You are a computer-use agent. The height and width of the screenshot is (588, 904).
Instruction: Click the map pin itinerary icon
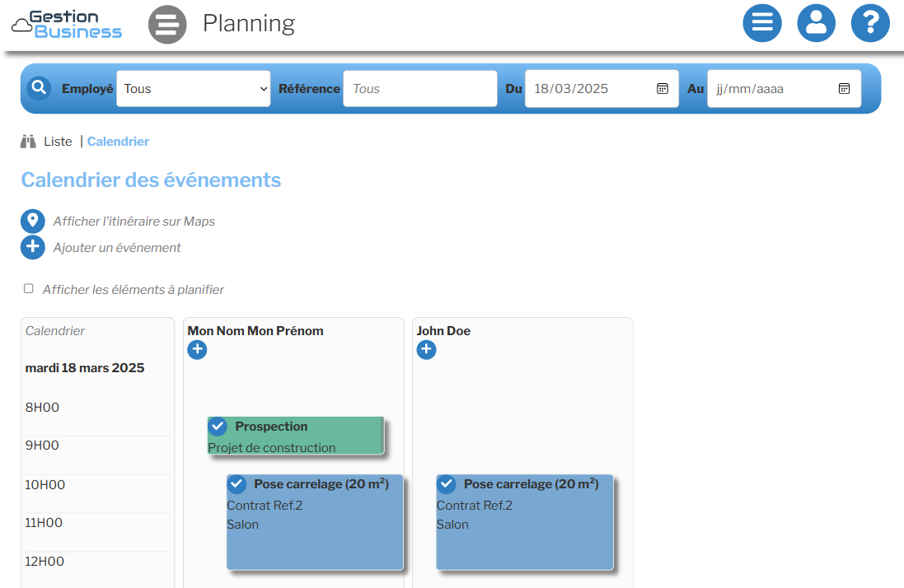click(x=33, y=222)
